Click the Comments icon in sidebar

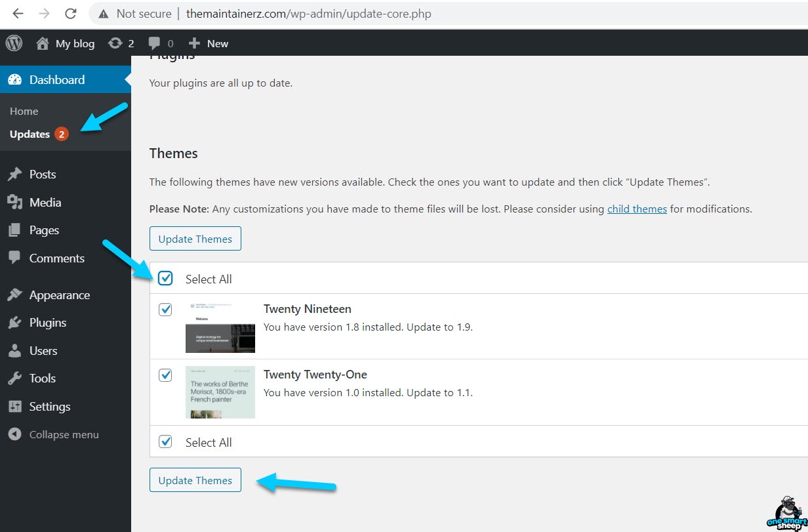point(15,258)
